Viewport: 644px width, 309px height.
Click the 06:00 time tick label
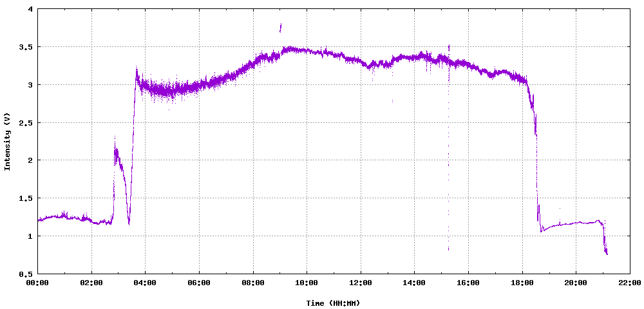(x=199, y=283)
